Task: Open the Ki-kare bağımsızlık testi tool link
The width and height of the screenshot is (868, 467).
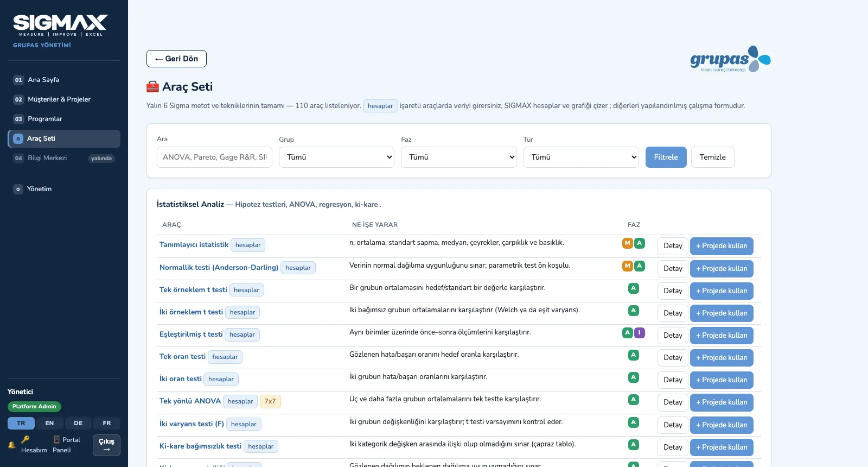Action: coord(200,446)
